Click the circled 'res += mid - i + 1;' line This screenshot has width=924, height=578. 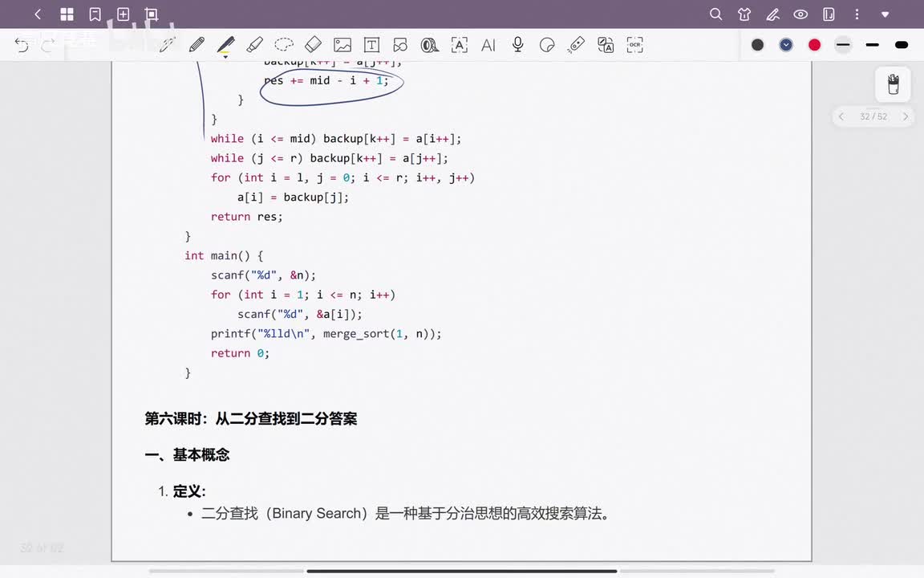click(326, 81)
